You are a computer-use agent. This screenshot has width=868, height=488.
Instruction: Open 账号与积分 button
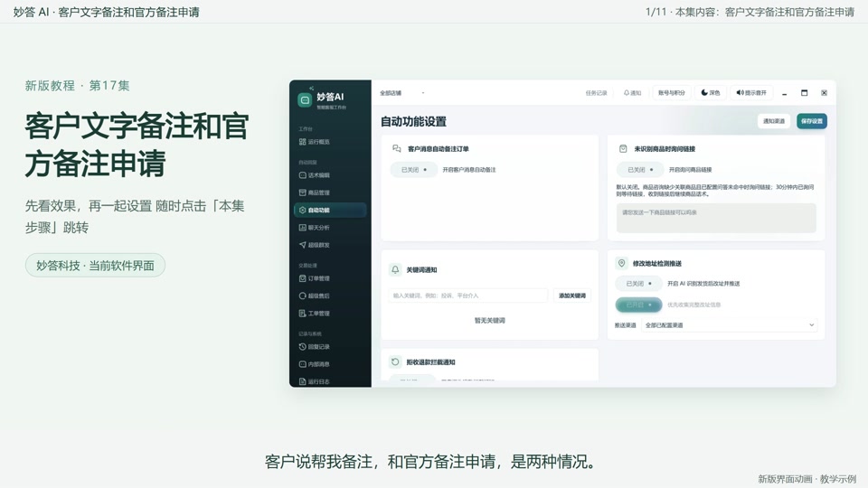[671, 93]
